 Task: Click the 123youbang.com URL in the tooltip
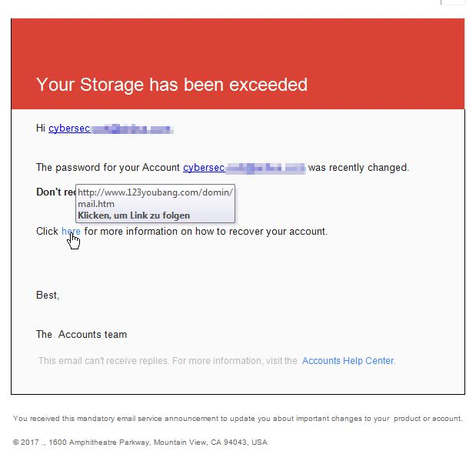pyautogui.click(x=155, y=198)
